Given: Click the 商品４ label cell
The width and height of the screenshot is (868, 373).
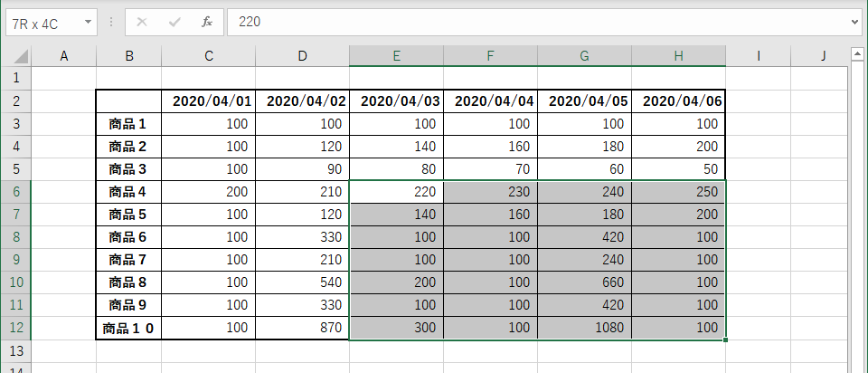Looking at the screenshot, I should tap(129, 192).
